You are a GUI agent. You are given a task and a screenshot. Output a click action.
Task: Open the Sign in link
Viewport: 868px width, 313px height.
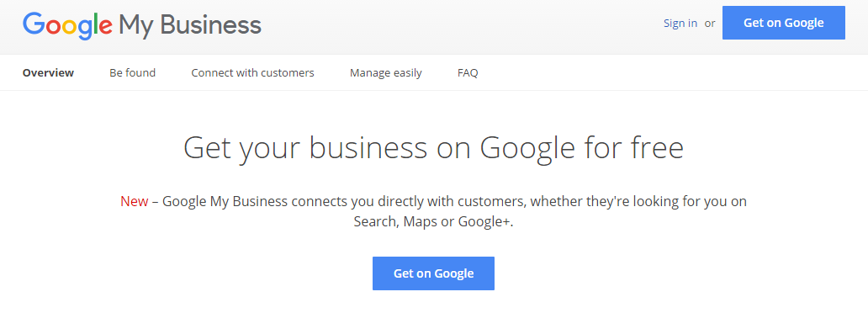680,24
